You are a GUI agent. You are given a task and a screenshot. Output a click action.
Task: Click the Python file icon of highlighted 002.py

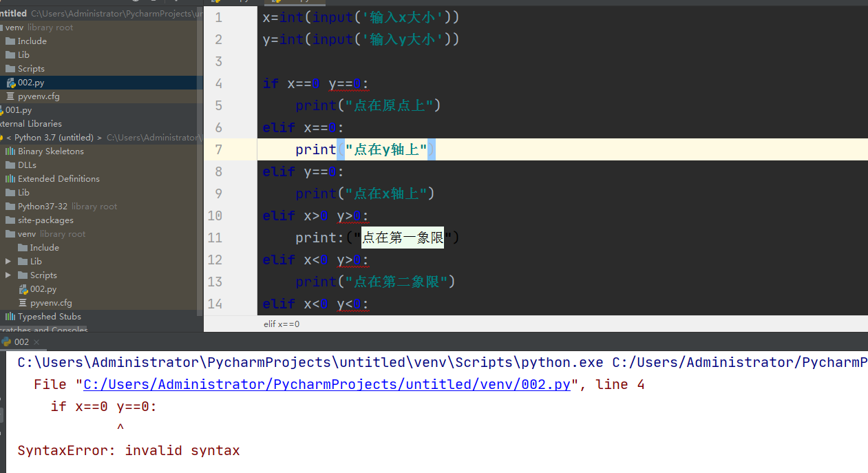[10, 83]
